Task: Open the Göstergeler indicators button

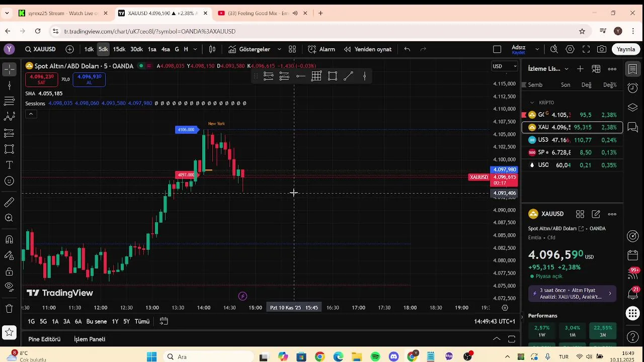Action: [250, 49]
